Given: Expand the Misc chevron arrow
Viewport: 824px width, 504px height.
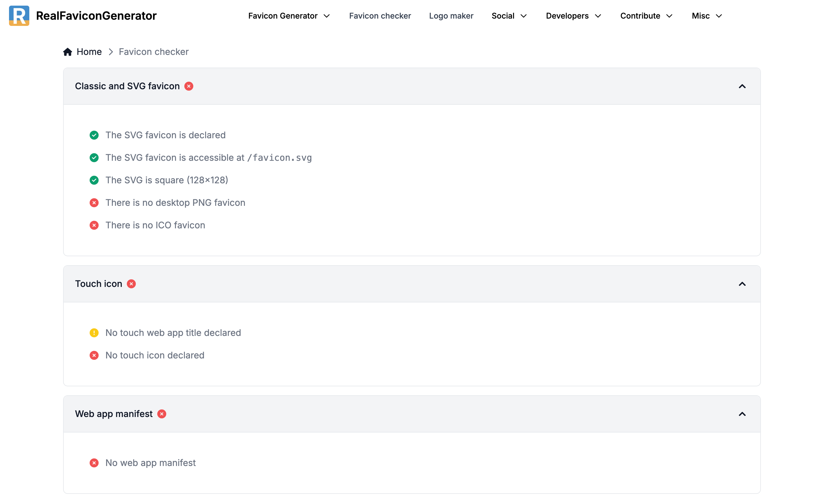Looking at the screenshot, I should [x=719, y=16].
